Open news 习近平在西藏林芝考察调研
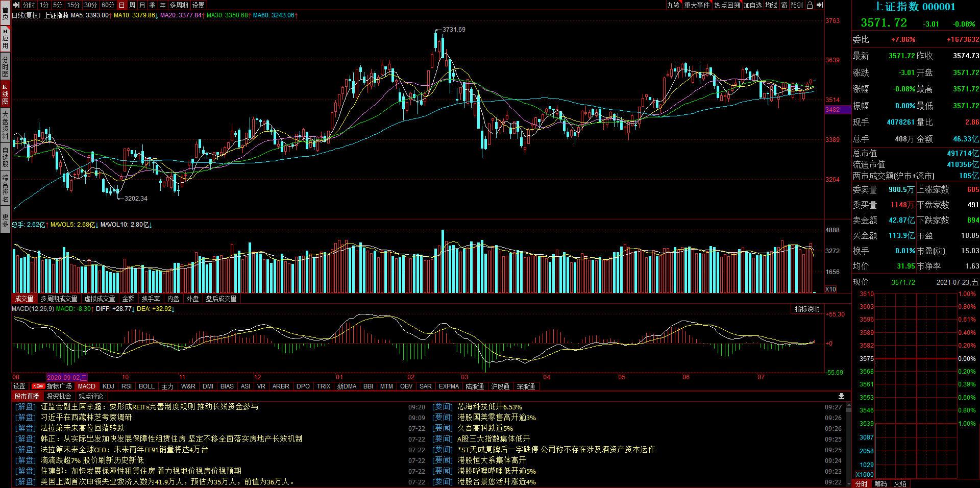 (x=86, y=418)
